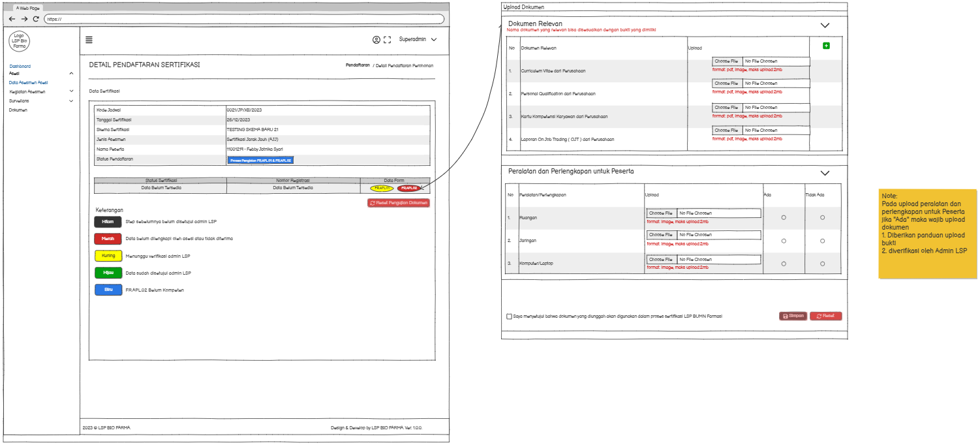Click the FR.APL.01 yellow badge
980x445 pixels.
tap(382, 188)
